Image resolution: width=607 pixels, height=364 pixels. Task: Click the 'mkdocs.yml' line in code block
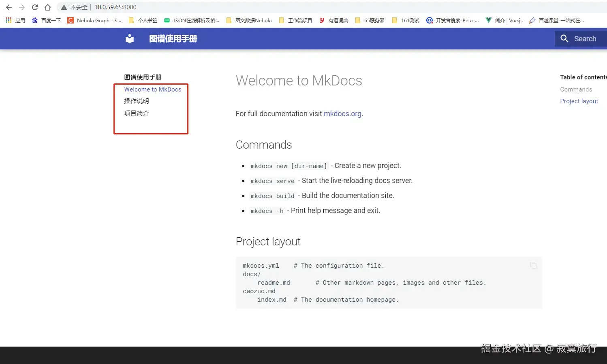pyautogui.click(x=313, y=266)
